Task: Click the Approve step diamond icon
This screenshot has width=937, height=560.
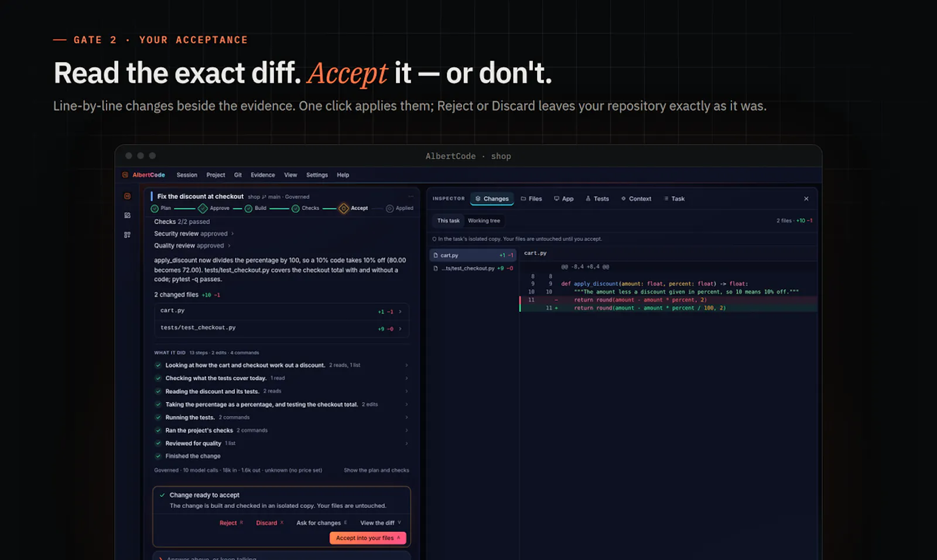Action: click(203, 208)
